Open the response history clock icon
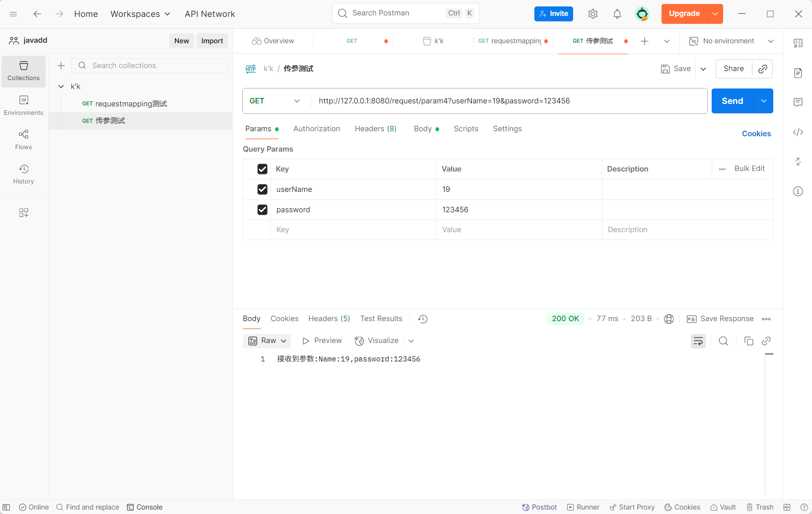The image size is (812, 514). 423,319
